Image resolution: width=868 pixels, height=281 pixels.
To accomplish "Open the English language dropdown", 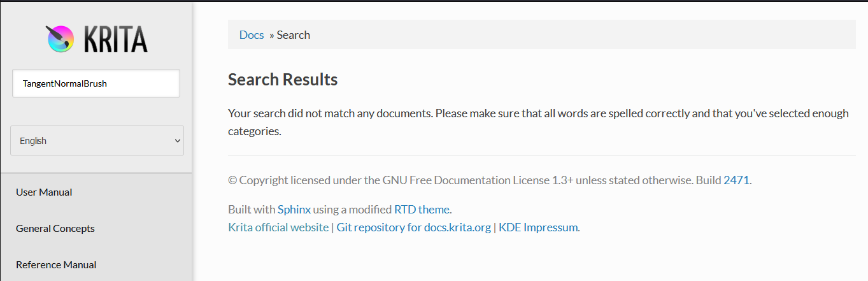I will click(x=97, y=141).
